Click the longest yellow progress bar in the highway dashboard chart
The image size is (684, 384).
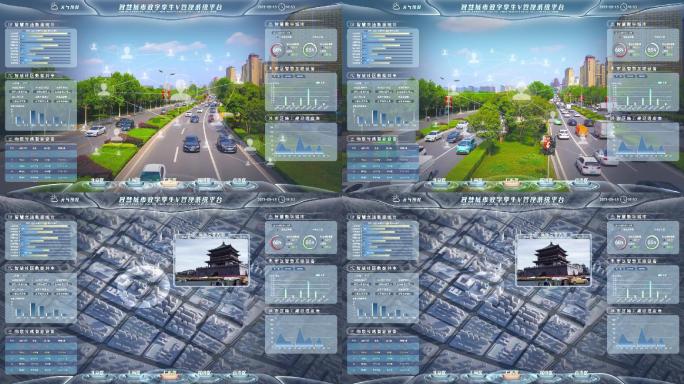click(x=45, y=33)
